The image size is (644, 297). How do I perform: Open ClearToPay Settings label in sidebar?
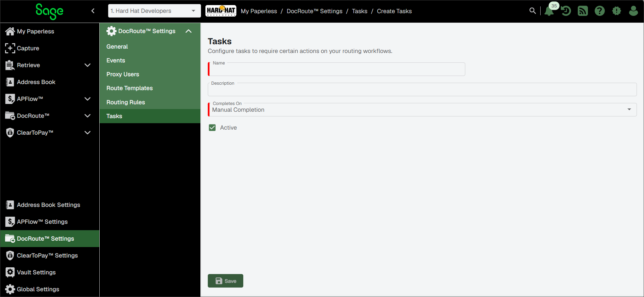coord(47,255)
